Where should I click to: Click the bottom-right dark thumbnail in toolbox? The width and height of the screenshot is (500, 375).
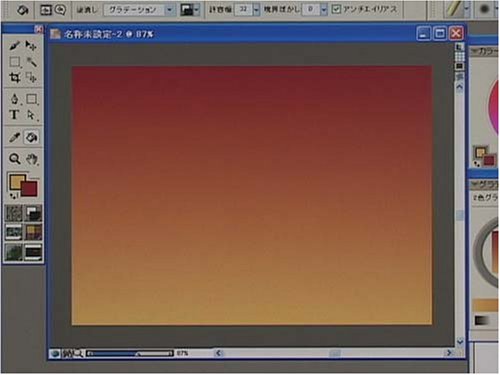pyautogui.click(x=33, y=252)
